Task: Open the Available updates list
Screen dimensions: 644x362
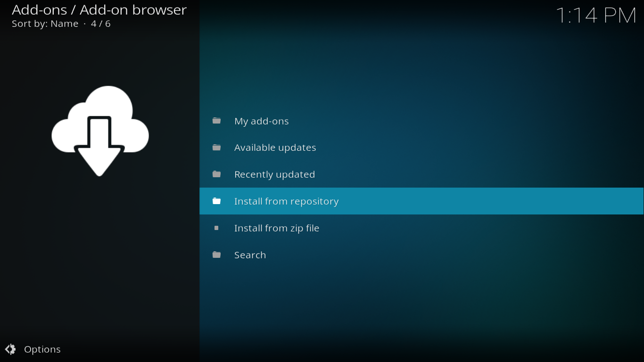Action: pyautogui.click(x=275, y=148)
